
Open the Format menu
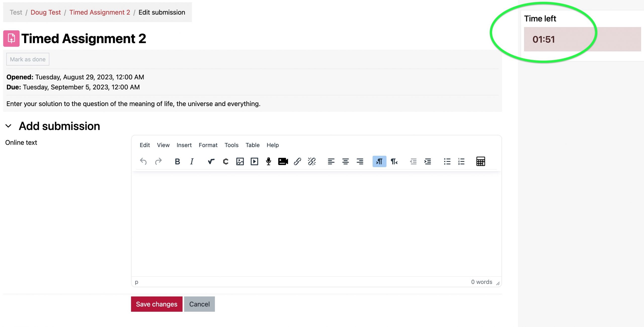tap(208, 145)
